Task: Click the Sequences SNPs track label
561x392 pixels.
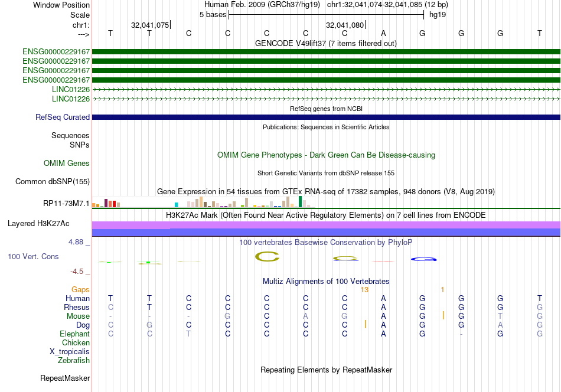Action: (70, 140)
